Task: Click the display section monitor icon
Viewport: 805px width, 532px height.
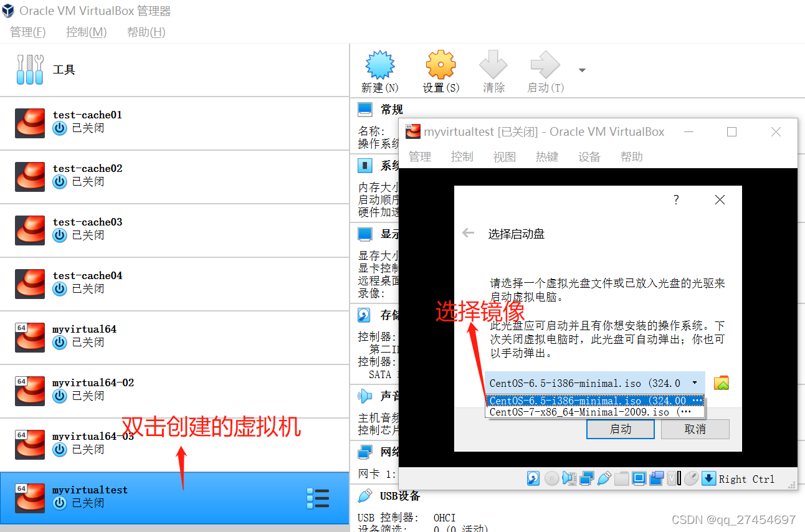Action: click(364, 234)
